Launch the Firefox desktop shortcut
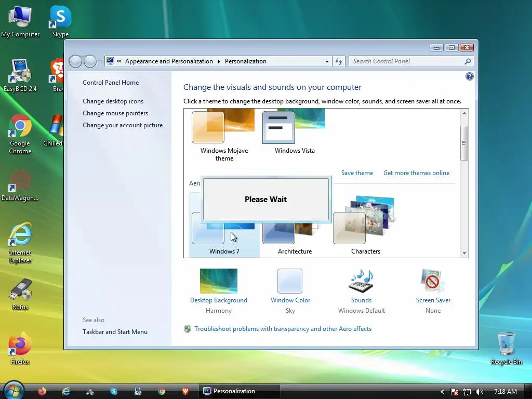 [x=20, y=349]
